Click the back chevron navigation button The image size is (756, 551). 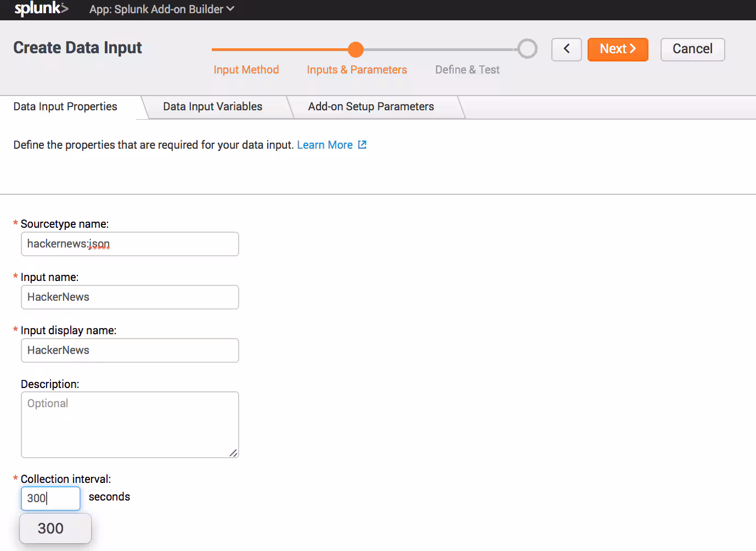(566, 49)
